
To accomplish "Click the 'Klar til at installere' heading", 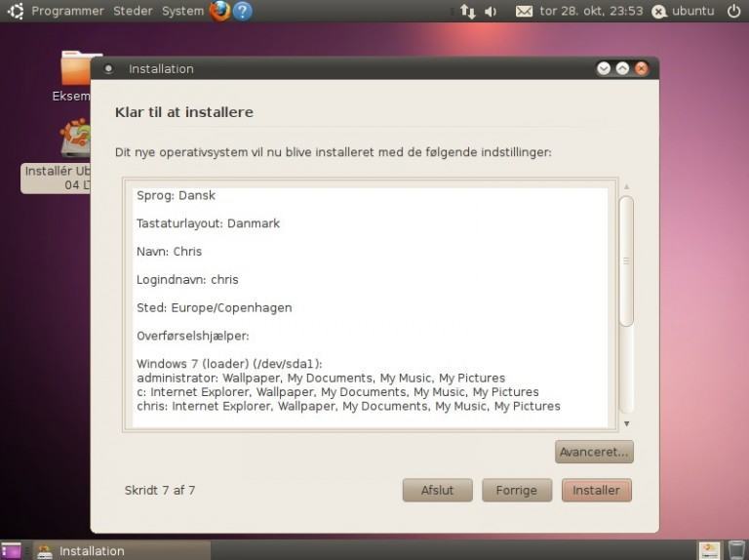I will (x=184, y=112).
